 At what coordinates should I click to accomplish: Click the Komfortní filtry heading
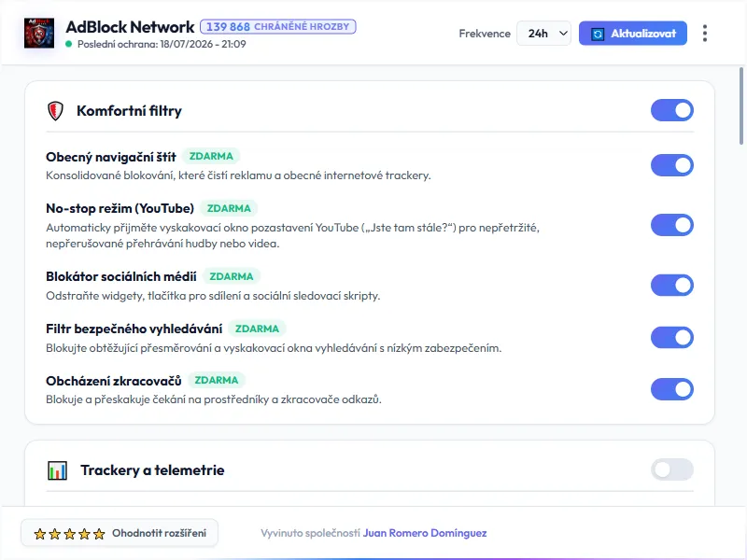(x=129, y=111)
